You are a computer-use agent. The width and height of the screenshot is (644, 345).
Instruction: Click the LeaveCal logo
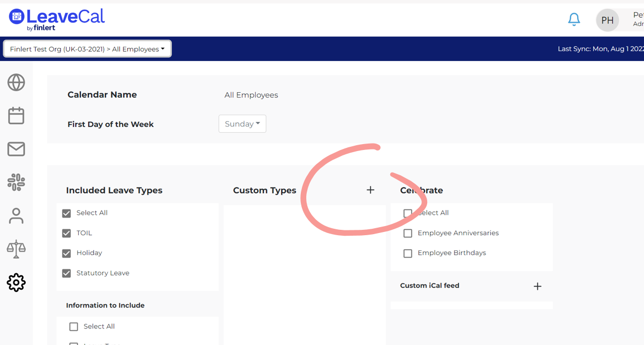pyautogui.click(x=57, y=19)
